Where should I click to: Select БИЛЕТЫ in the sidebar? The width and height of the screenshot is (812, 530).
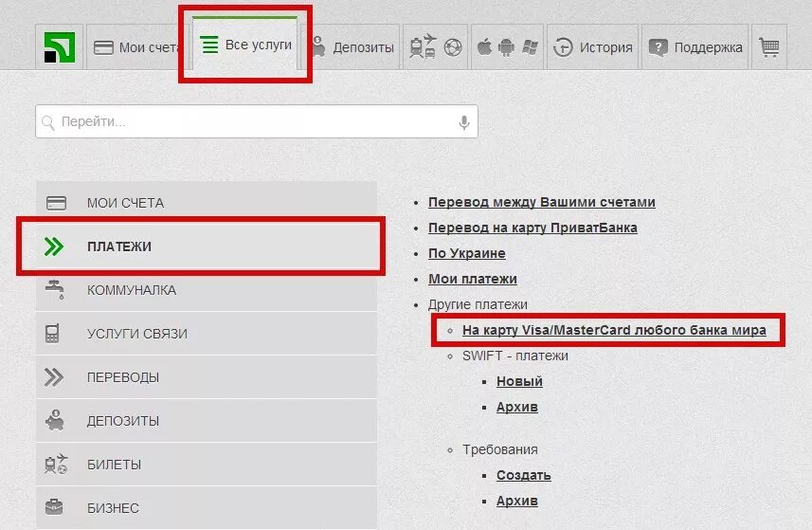(x=207, y=464)
